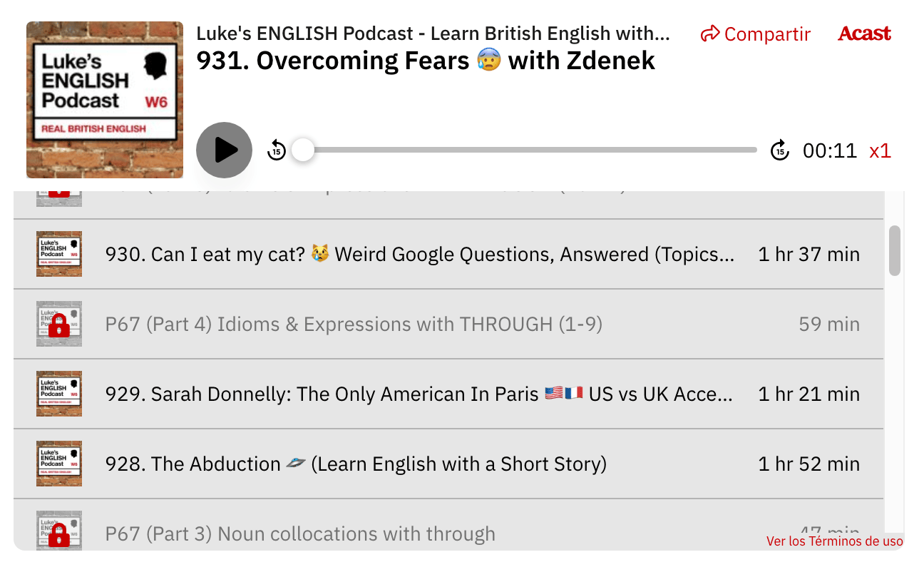Viewport: 924px width, 572px height.
Task: Open Acast via the red logo
Action: coord(864,33)
